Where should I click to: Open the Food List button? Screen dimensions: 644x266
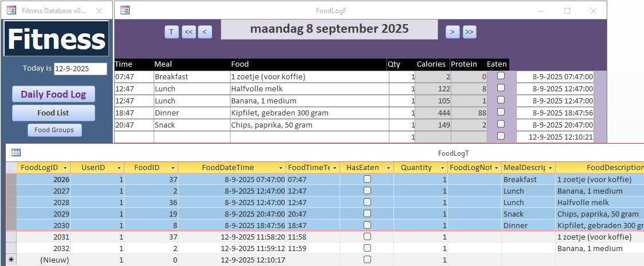pos(53,113)
